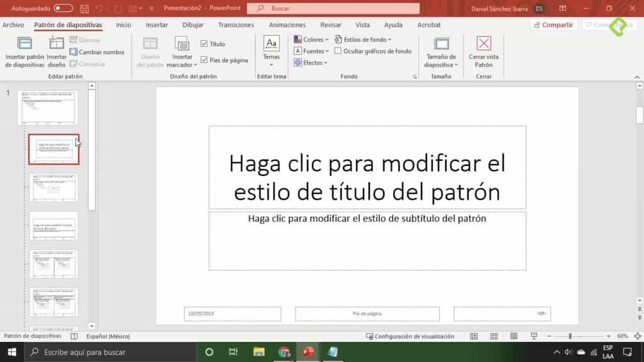Viewport: 644px width, 362px height.
Task: Click the Buscar search box
Action: 333,8
